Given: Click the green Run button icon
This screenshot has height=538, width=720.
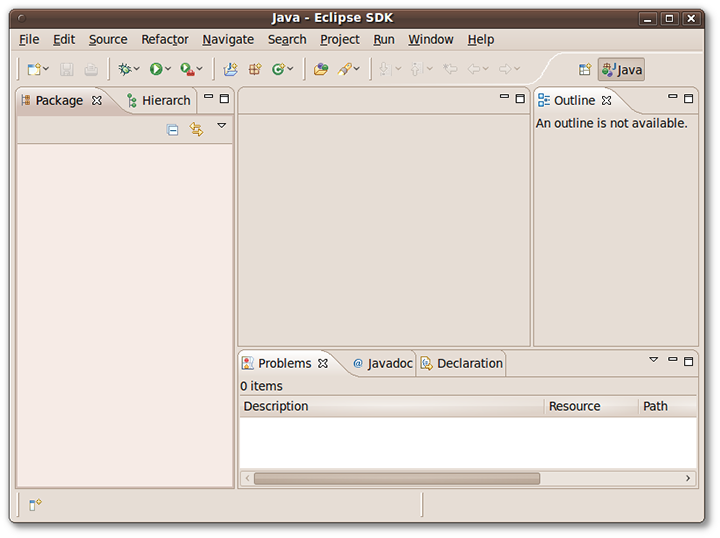Looking at the screenshot, I should [156, 69].
